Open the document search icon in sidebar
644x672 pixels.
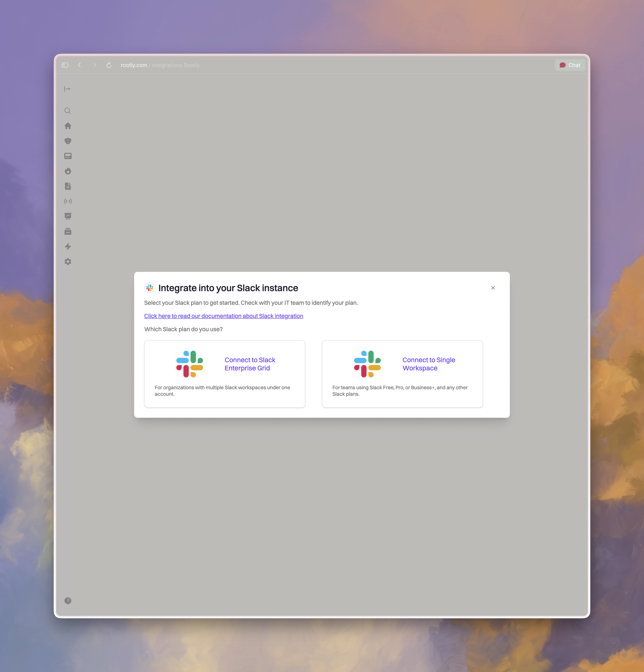(x=68, y=186)
